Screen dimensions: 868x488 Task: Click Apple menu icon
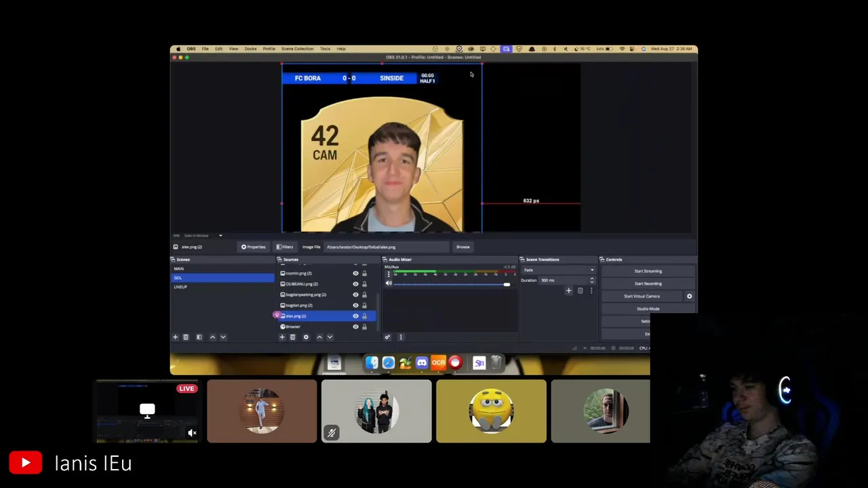point(178,49)
